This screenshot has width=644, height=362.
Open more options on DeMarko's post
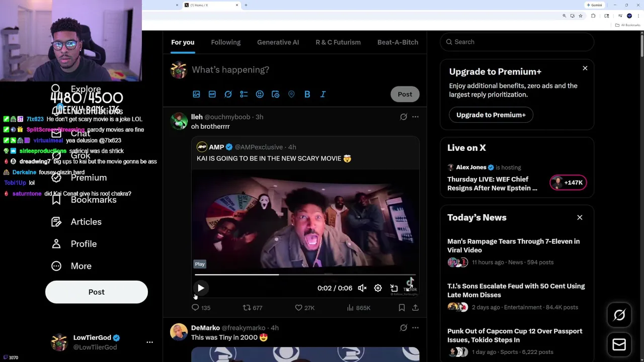415,328
